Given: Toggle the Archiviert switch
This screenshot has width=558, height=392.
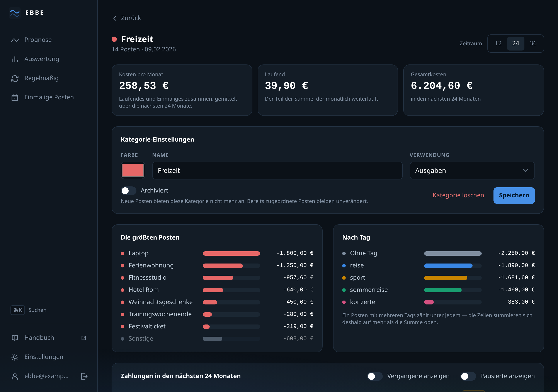Looking at the screenshot, I should coord(129,191).
